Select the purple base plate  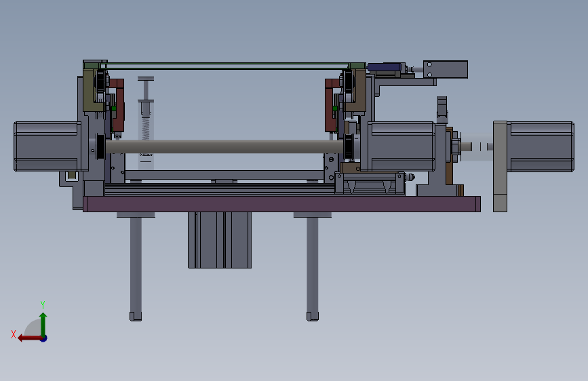[x=281, y=204]
